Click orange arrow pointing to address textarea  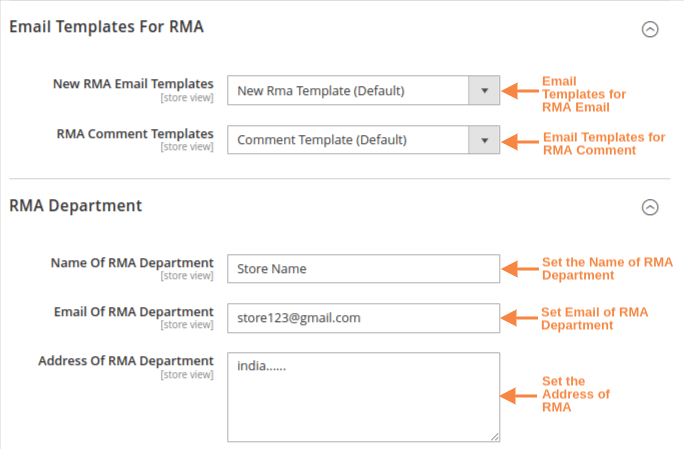click(518, 396)
